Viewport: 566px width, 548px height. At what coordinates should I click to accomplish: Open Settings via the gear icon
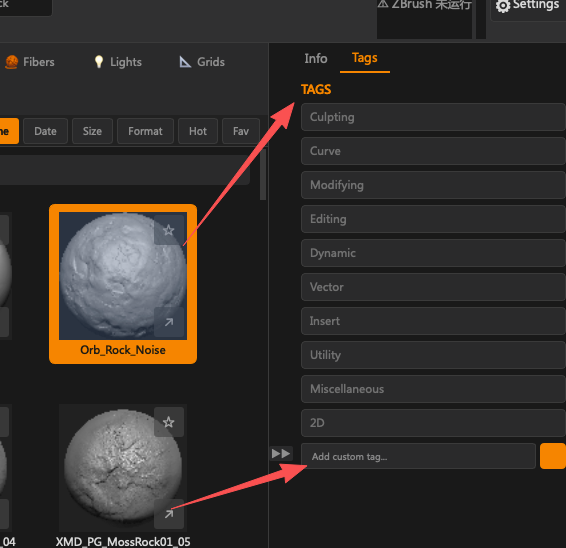click(x=503, y=6)
